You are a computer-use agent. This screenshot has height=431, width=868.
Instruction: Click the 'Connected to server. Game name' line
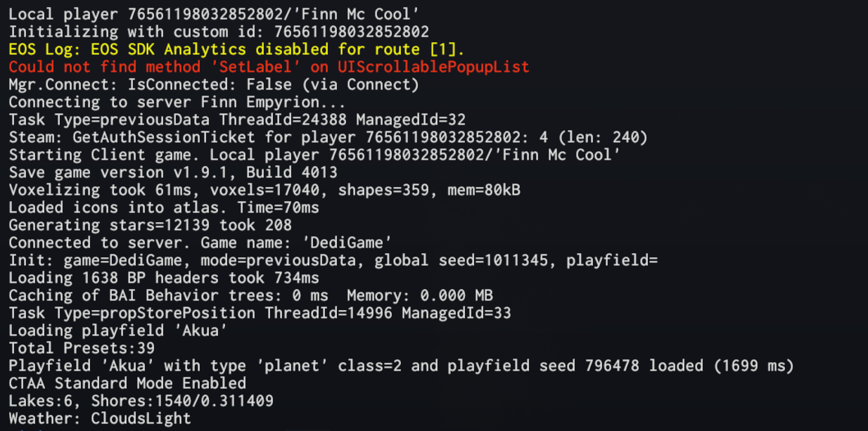(x=200, y=243)
